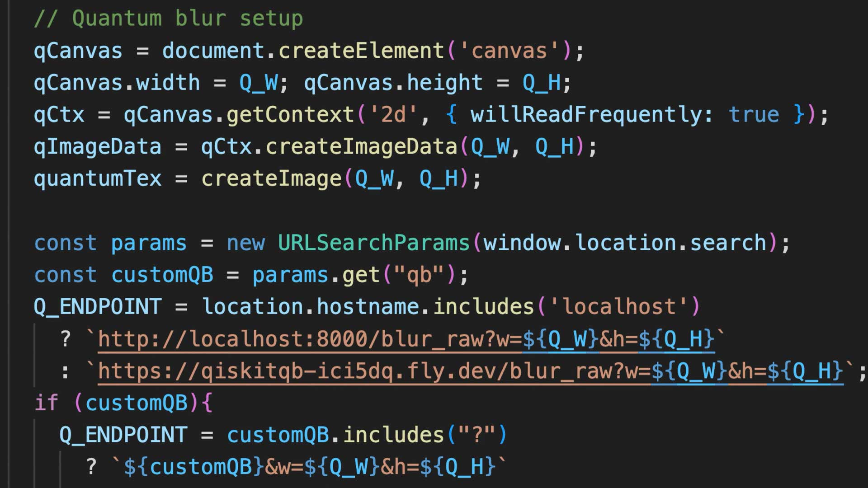Click the createImage function call
This screenshot has width=868, height=488.
(x=271, y=179)
